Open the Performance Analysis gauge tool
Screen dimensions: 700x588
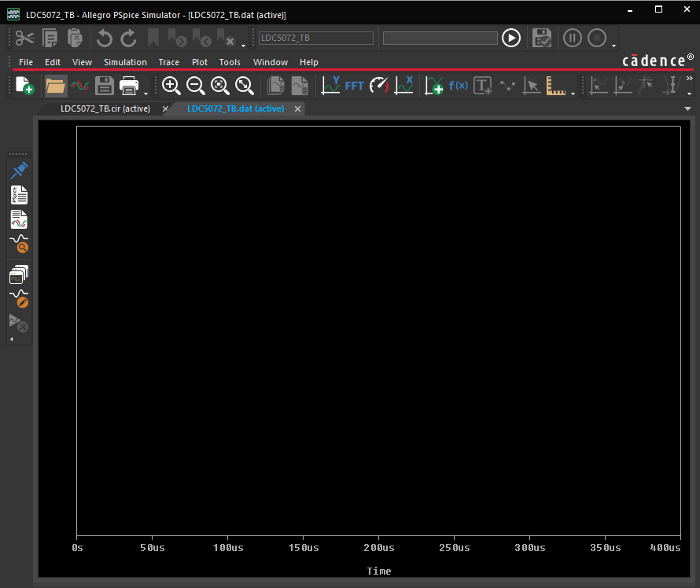point(379,86)
